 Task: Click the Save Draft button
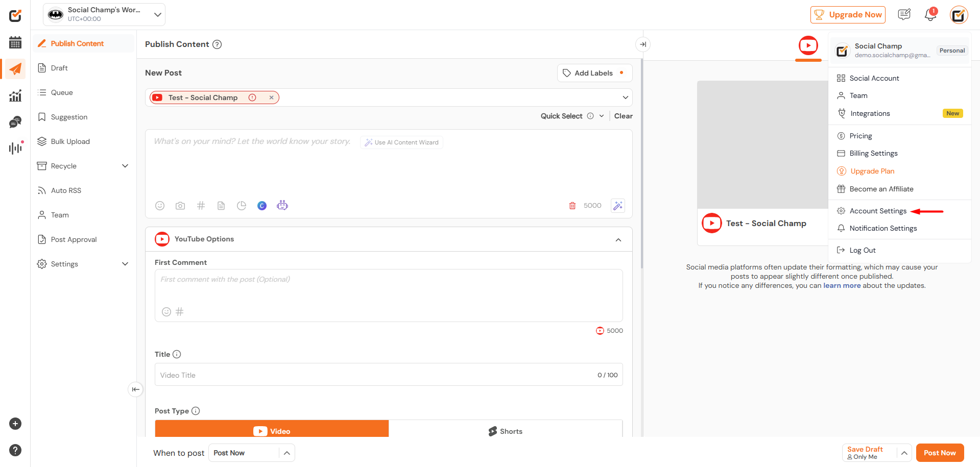870,453
